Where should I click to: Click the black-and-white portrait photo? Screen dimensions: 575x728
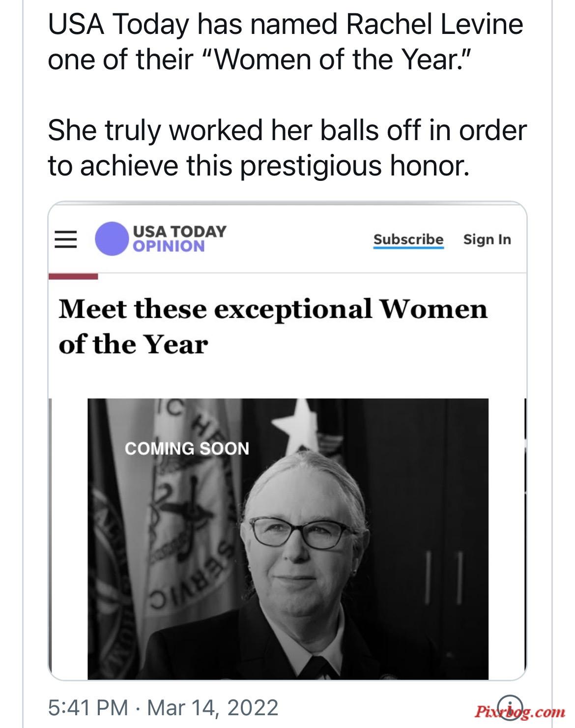tap(288, 539)
